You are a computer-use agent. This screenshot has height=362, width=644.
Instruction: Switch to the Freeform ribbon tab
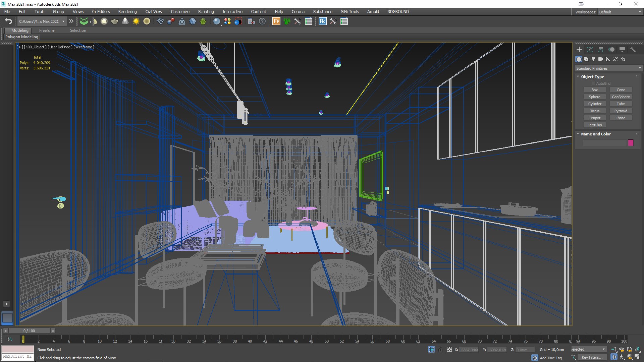(47, 31)
